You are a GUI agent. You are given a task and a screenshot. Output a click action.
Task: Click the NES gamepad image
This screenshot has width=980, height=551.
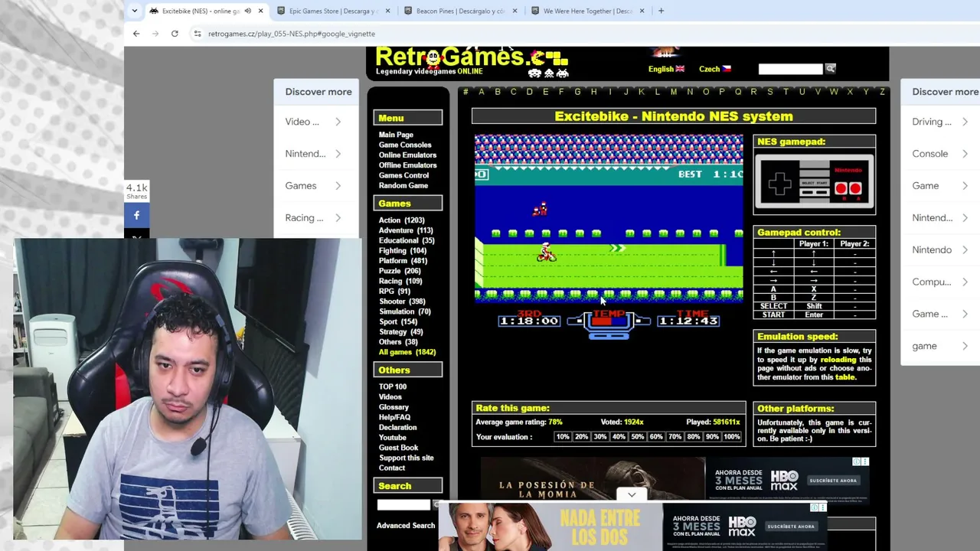tap(814, 181)
